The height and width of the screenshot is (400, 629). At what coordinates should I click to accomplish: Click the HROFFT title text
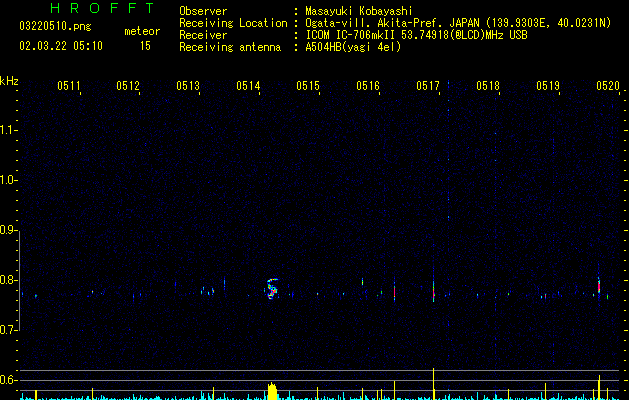point(102,8)
